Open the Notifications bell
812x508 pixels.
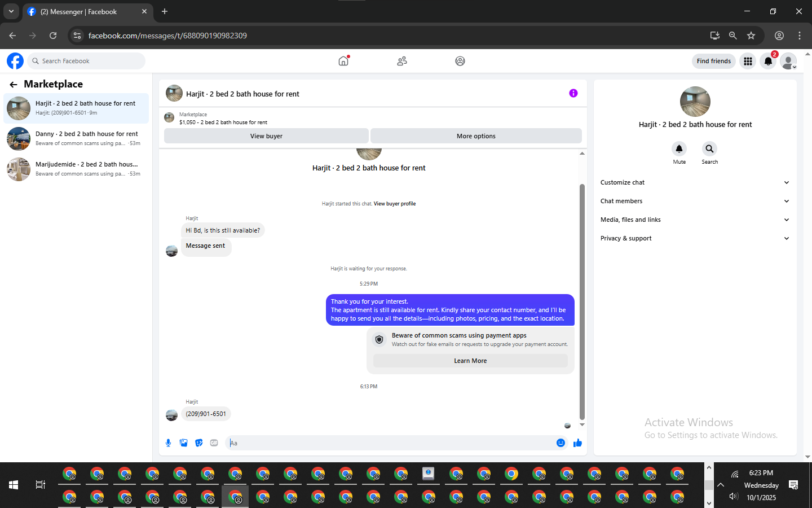(x=768, y=61)
